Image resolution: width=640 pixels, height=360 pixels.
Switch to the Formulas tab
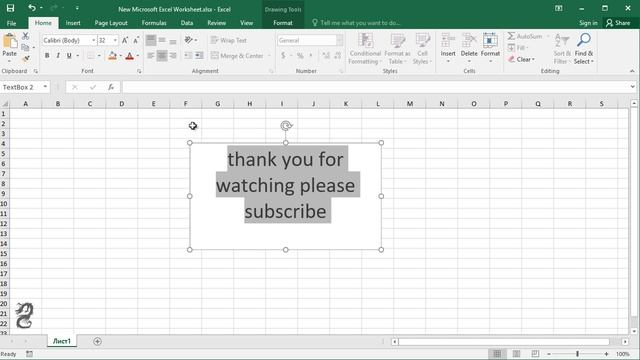(154, 23)
